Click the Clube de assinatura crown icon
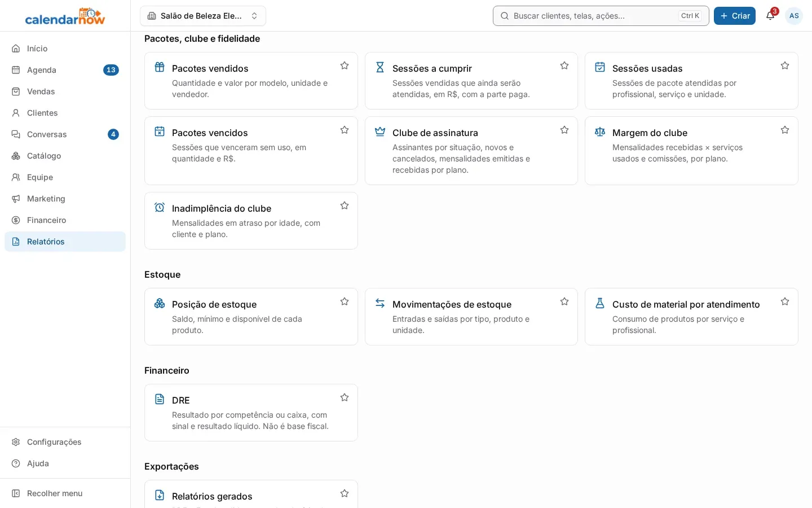Viewport: 812px width, 508px height. coord(380,132)
